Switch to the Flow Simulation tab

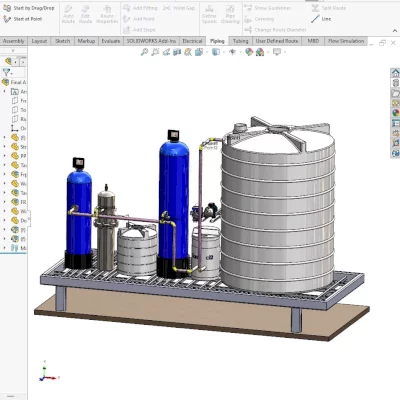tap(346, 41)
